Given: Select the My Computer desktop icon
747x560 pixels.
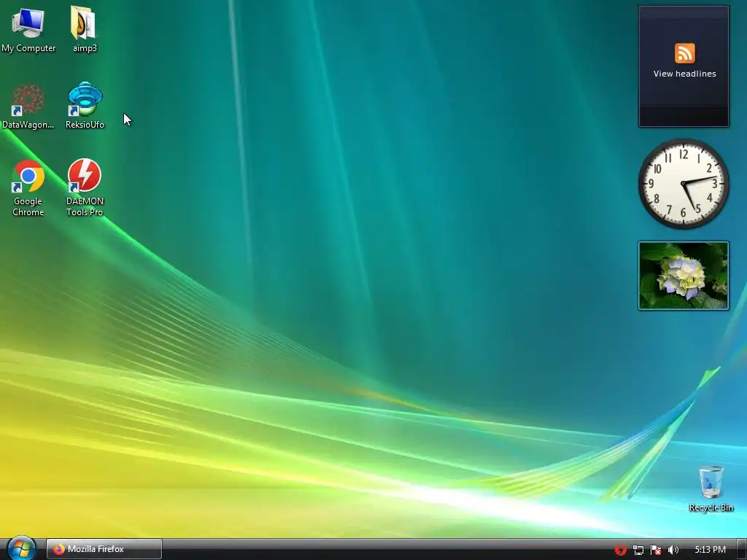Looking at the screenshot, I should tap(28, 29).
